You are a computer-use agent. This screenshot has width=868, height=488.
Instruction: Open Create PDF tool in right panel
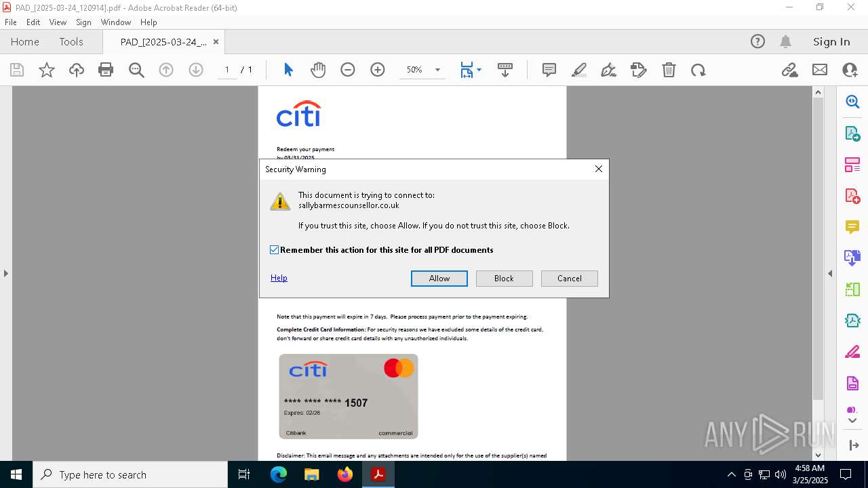852,196
